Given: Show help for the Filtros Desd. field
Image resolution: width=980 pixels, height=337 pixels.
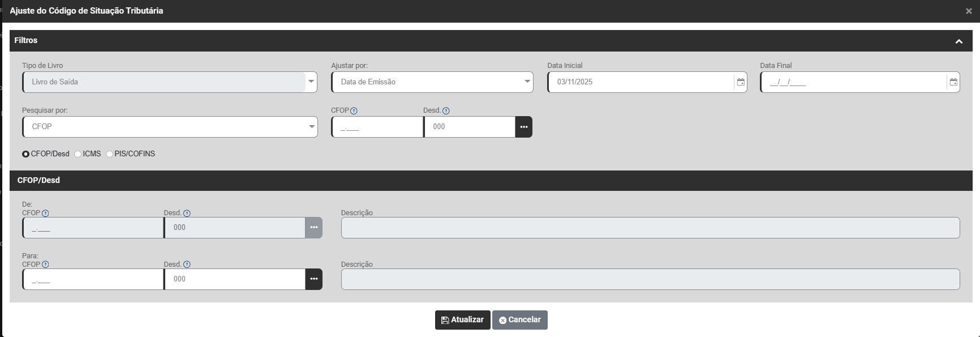Looking at the screenshot, I should click(x=446, y=111).
